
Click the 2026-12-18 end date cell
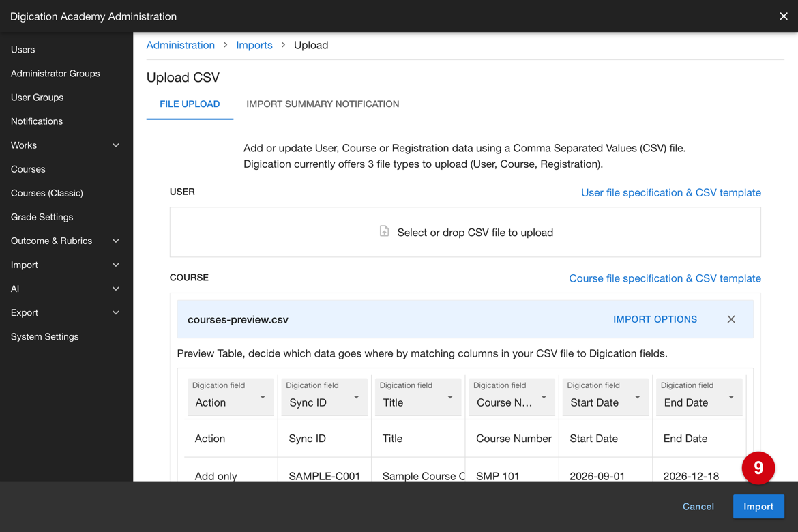pyautogui.click(x=698, y=476)
